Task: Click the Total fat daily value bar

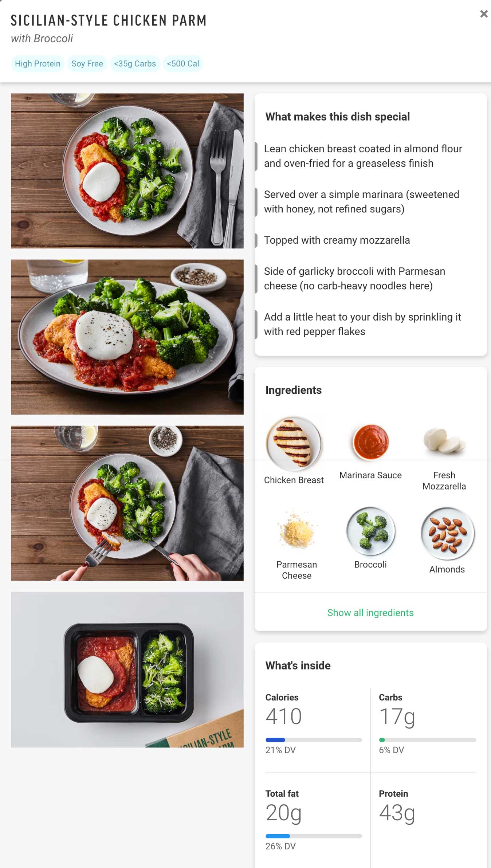Action: (x=314, y=836)
